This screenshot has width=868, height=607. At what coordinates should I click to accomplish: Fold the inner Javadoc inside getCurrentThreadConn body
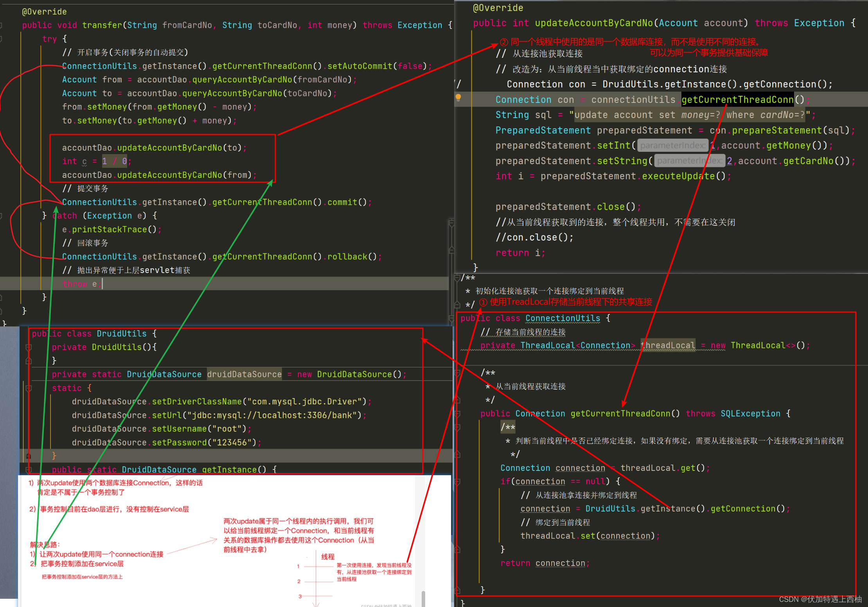[457, 427]
